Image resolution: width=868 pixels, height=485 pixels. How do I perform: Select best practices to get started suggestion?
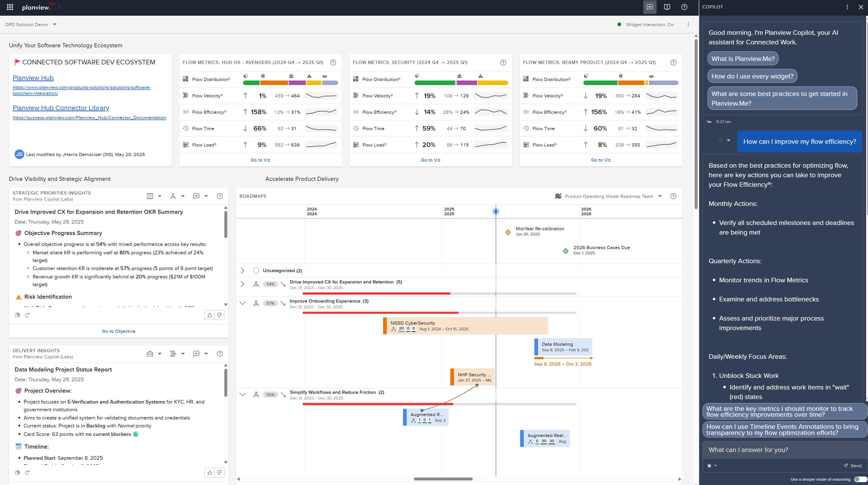point(782,98)
